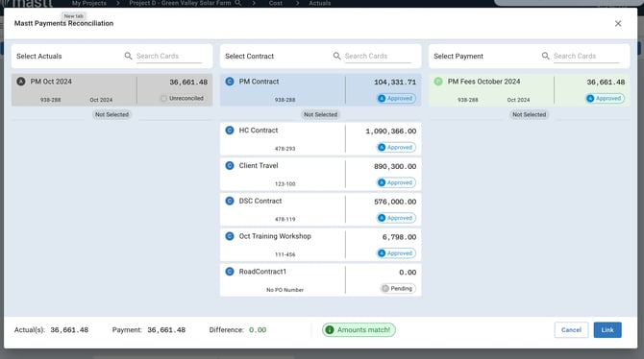Click the HC Contract circle icon
The image size is (644, 359).
click(x=230, y=130)
